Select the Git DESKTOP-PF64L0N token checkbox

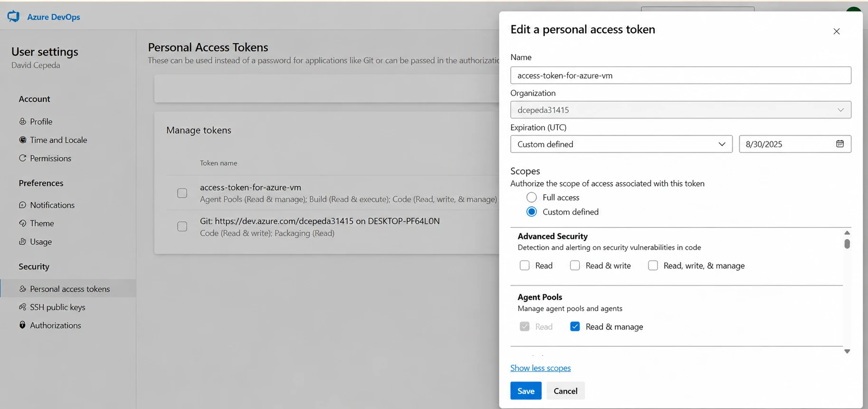click(182, 227)
